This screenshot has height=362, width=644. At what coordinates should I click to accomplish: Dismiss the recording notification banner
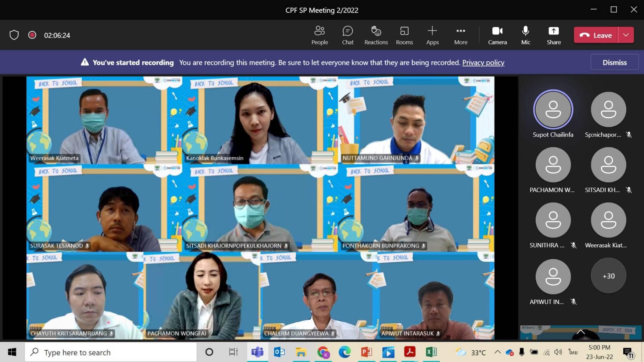tap(614, 62)
